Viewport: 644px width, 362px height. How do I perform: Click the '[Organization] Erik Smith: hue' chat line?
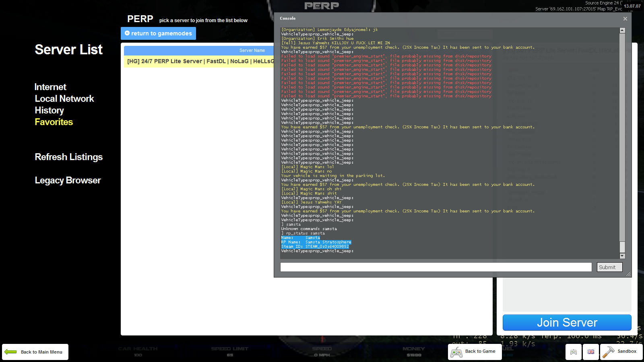click(318, 39)
